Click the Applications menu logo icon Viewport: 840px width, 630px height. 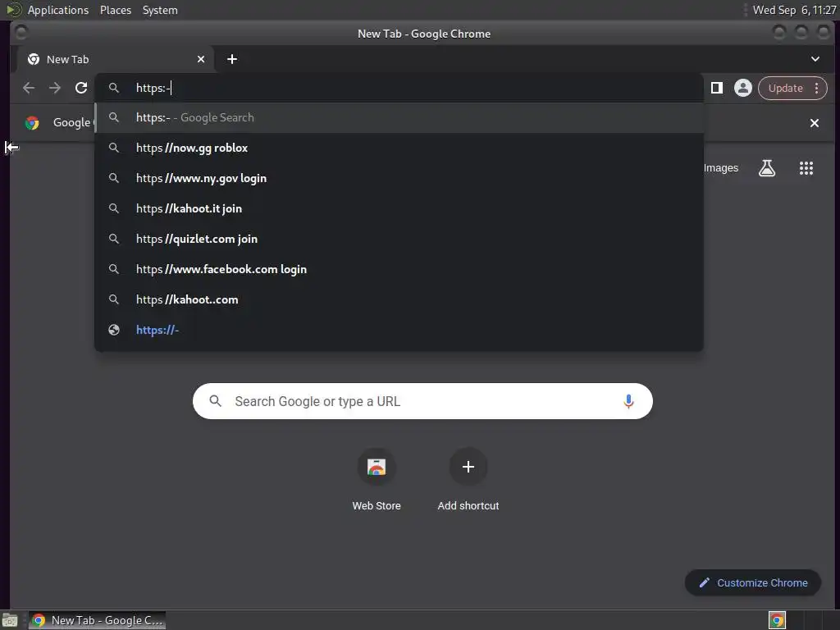[14, 10]
